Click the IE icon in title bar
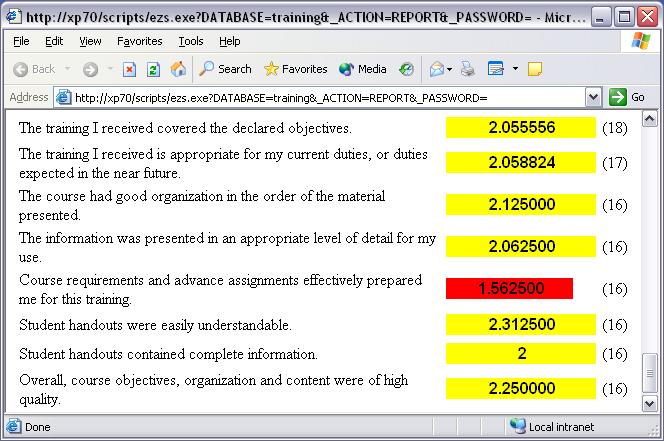Screen dimensions: 664x441 click(13, 17)
